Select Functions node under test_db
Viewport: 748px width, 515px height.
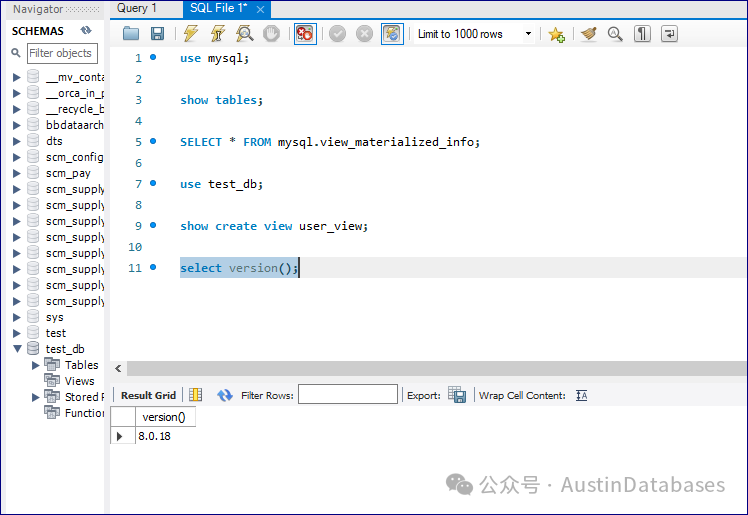pyautogui.click(x=84, y=413)
